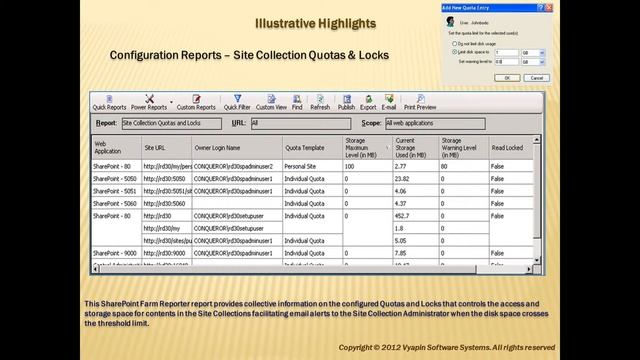The width and height of the screenshot is (640, 360).
Task: Click the Publish toolbar icon
Action: 347,102
